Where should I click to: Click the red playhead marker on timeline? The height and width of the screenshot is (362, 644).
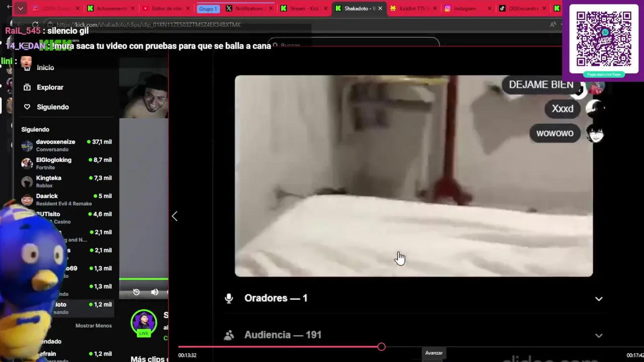point(381,347)
